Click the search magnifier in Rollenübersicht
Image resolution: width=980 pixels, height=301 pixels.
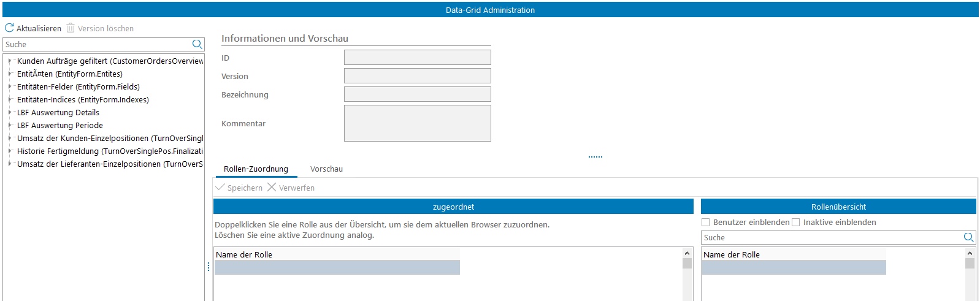tap(968, 237)
